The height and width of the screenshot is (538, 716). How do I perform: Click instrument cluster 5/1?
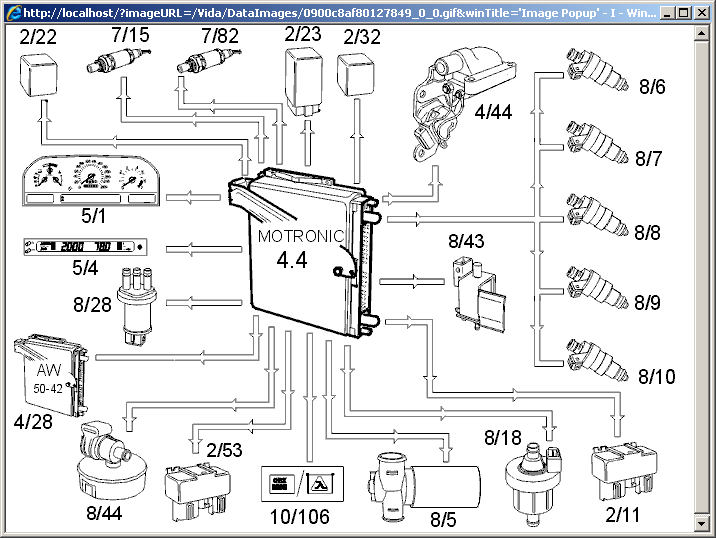pos(91,181)
